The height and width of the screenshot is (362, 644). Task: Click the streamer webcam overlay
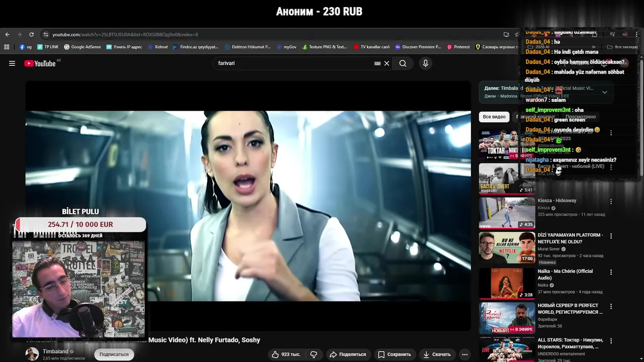tap(78, 289)
